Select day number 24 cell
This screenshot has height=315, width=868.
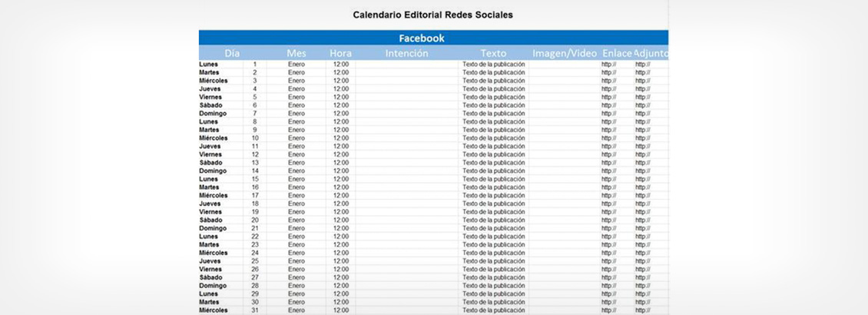tap(255, 253)
